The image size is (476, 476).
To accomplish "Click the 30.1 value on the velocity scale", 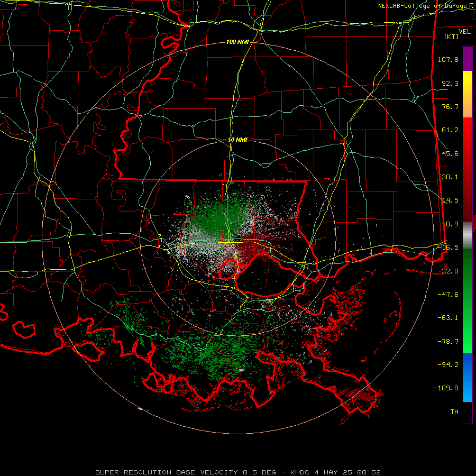I will [450, 177].
